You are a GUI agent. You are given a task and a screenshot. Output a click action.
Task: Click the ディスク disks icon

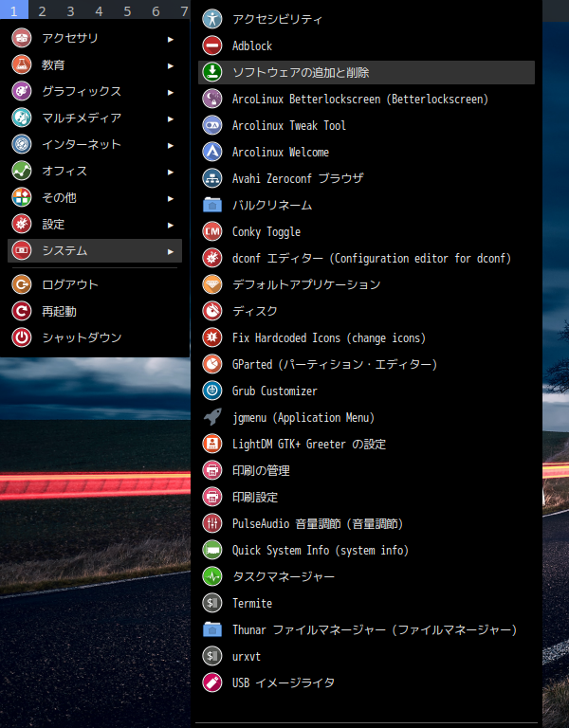coord(212,311)
